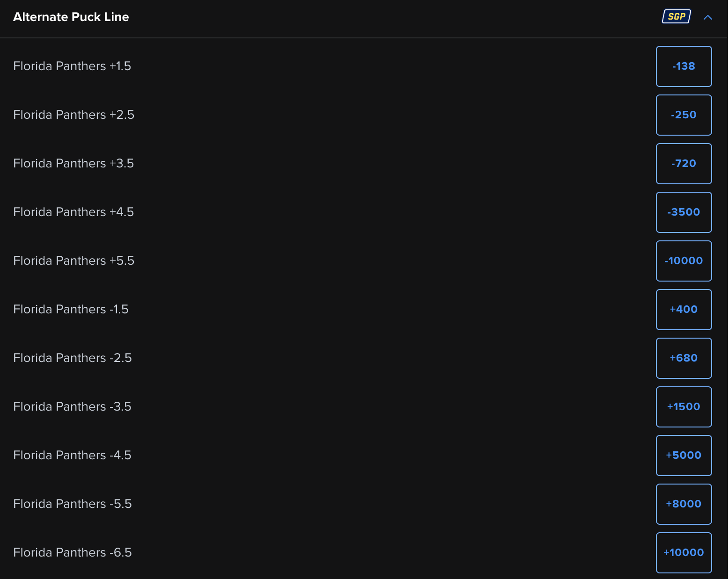
Task: Click the Florida Panthers +1.5 label
Action: (x=72, y=66)
